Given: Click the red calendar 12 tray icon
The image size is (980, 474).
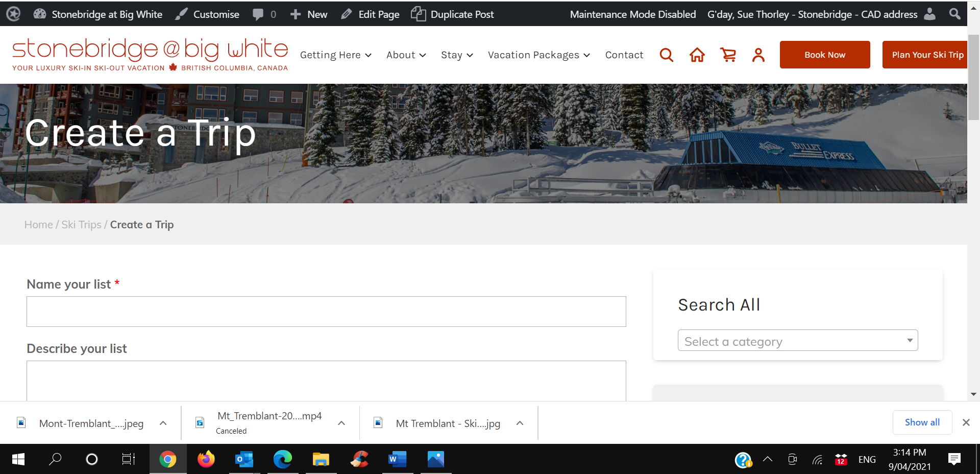Looking at the screenshot, I should pyautogui.click(x=841, y=459).
